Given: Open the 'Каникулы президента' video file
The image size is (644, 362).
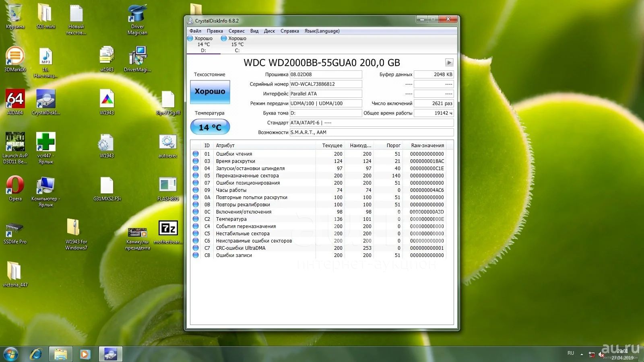Looking at the screenshot, I should click(x=137, y=238).
